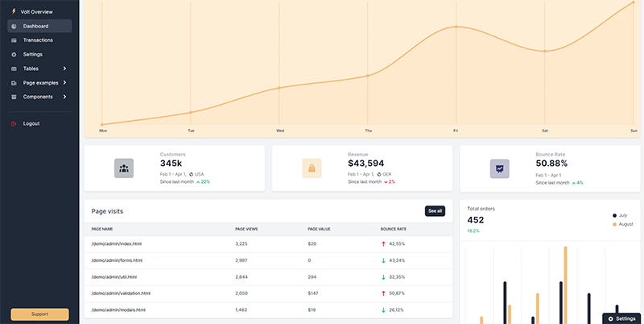Expand the Components submenu chevron
644x324 pixels.
[x=64, y=97]
